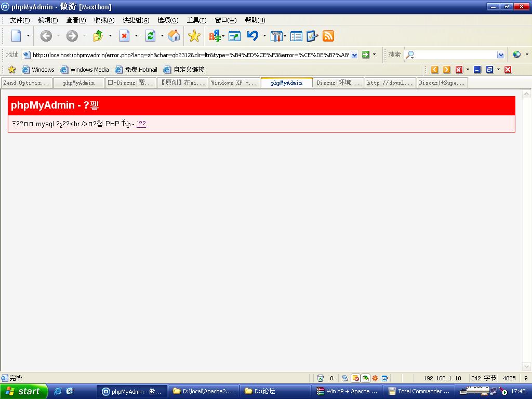
Task: Follow the '?? link in the error message
Action: [x=141, y=124]
